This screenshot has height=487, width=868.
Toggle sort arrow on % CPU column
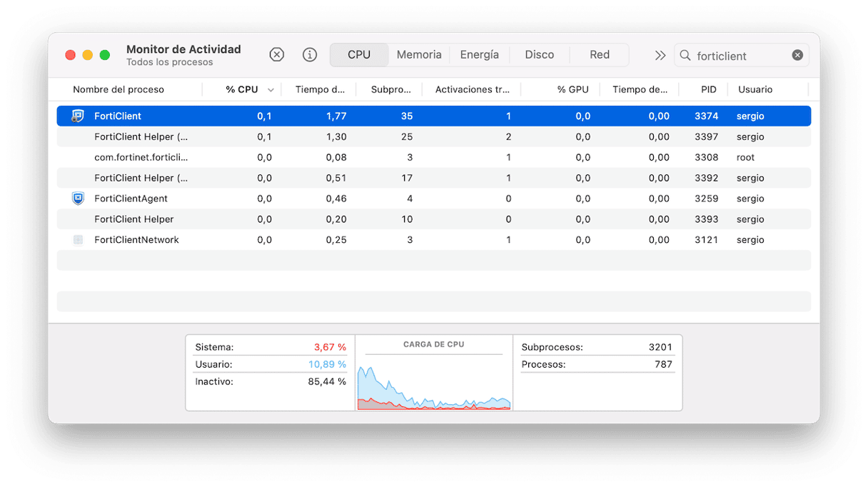click(271, 90)
